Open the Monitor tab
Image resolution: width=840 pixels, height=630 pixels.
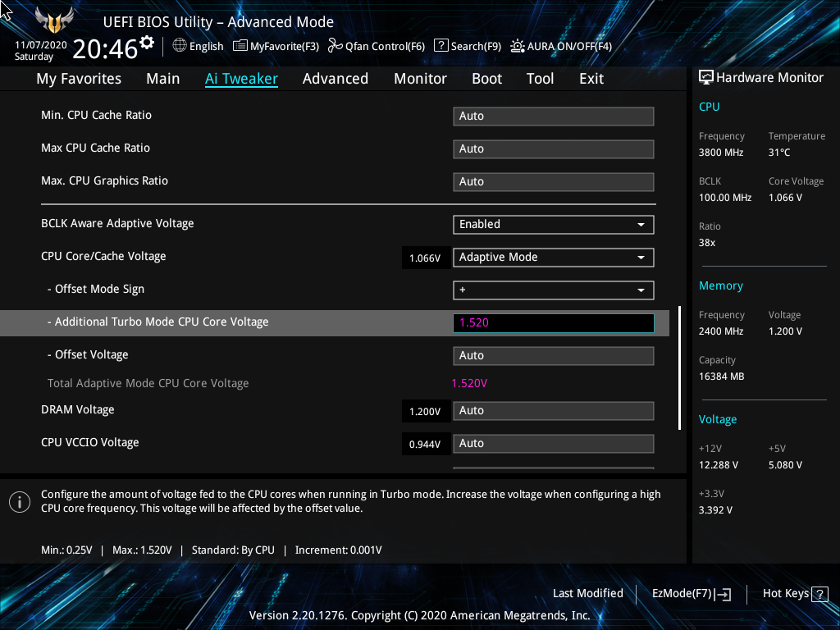[420, 79]
